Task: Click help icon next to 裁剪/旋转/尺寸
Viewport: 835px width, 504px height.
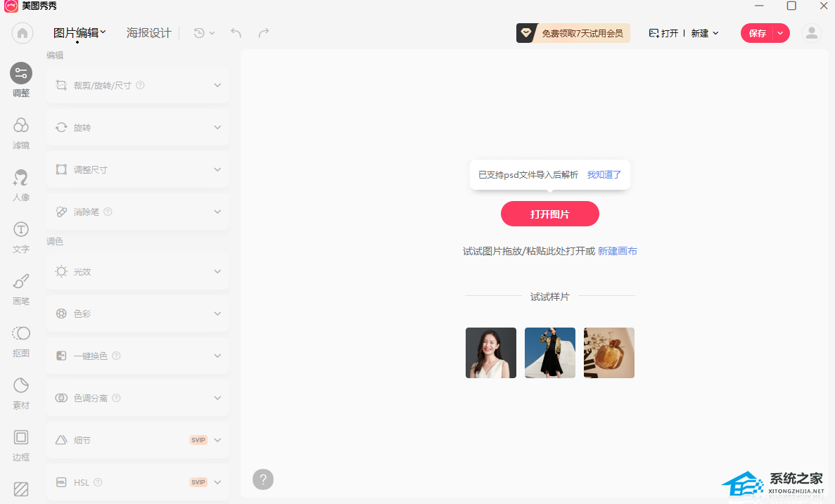Action: tap(140, 85)
